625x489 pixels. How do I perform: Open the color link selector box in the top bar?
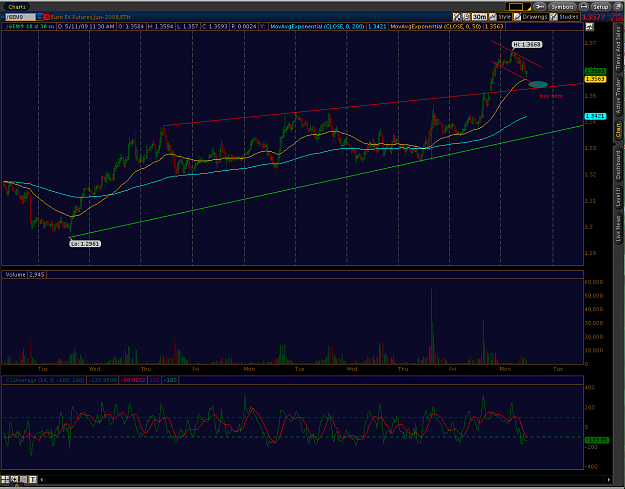click(x=518, y=7)
